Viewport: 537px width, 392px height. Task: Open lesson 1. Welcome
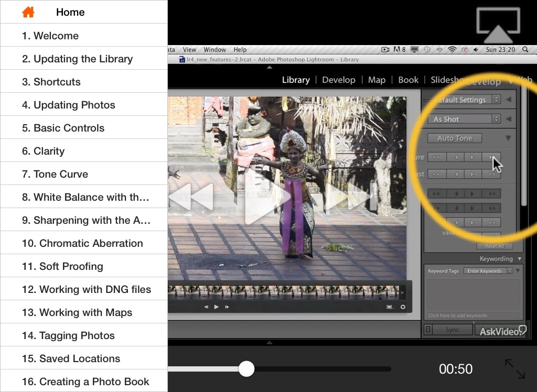click(84, 35)
